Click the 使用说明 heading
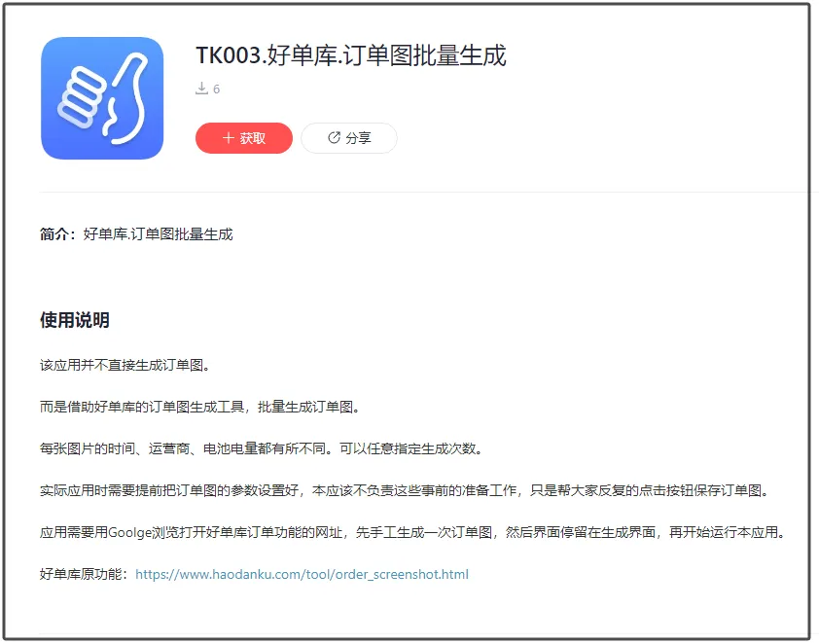This screenshot has width=819, height=644. coord(75,320)
